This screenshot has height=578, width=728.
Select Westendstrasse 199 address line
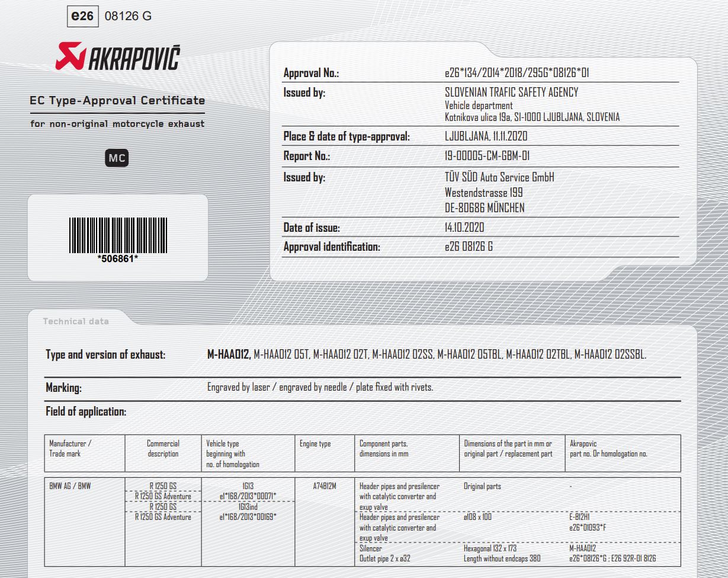483,193
